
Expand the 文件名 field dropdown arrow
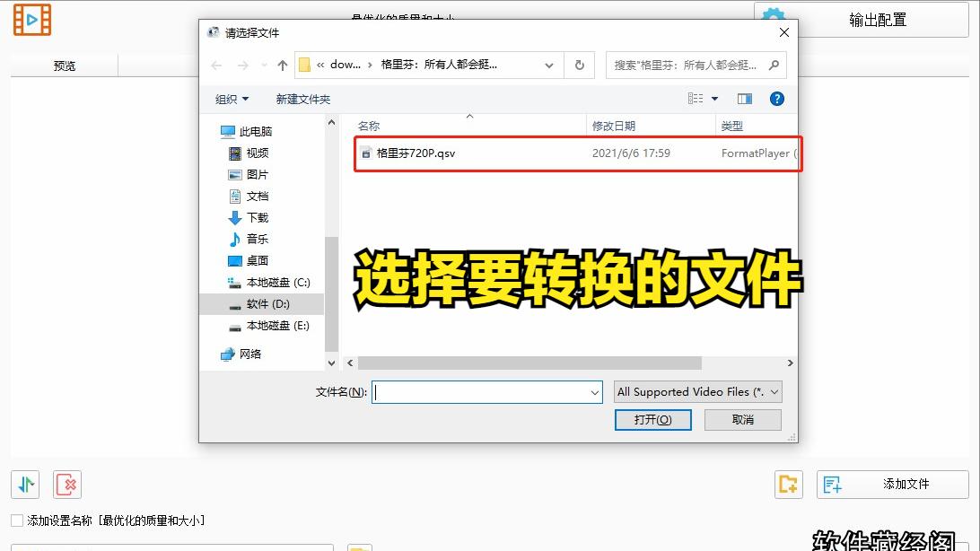pos(594,391)
